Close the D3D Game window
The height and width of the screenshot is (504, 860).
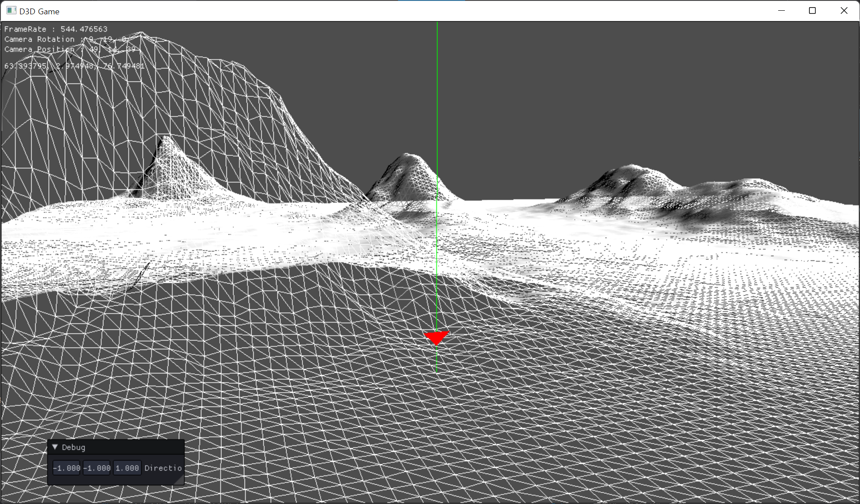tap(843, 11)
